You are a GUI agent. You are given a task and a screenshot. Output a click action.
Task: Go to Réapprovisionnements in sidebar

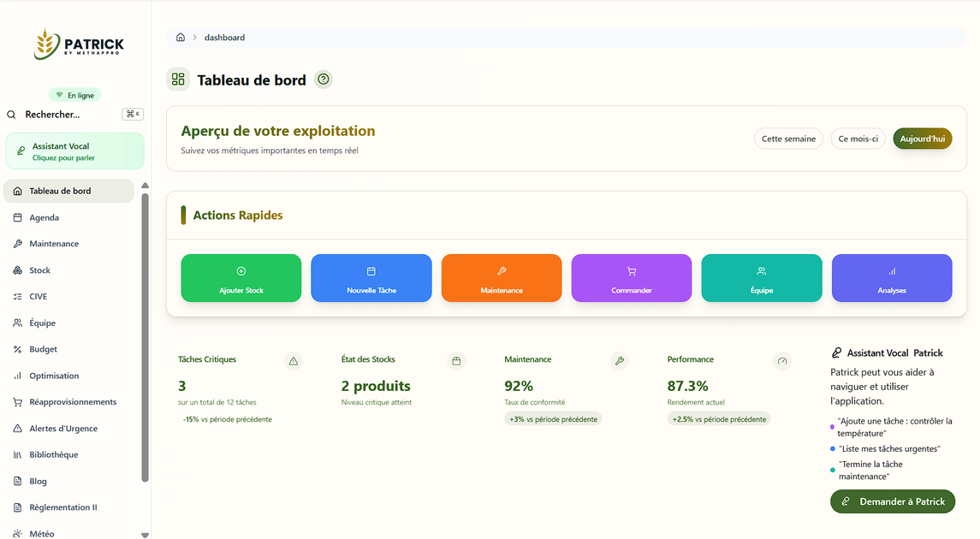pyautogui.click(x=73, y=402)
